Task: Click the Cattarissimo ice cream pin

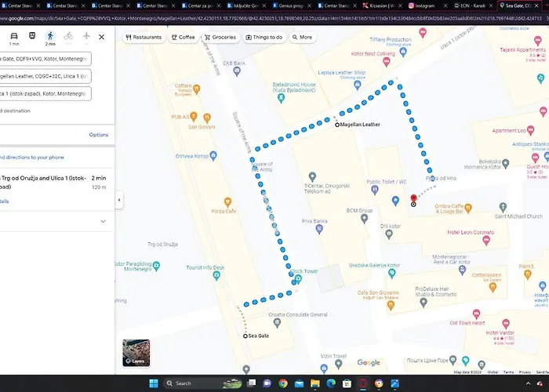Action: 493,287
